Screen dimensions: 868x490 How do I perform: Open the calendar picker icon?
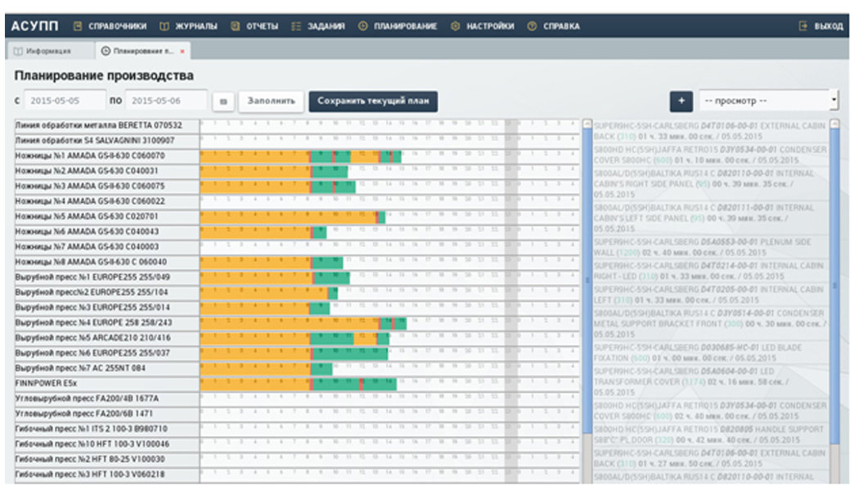click(223, 101)
